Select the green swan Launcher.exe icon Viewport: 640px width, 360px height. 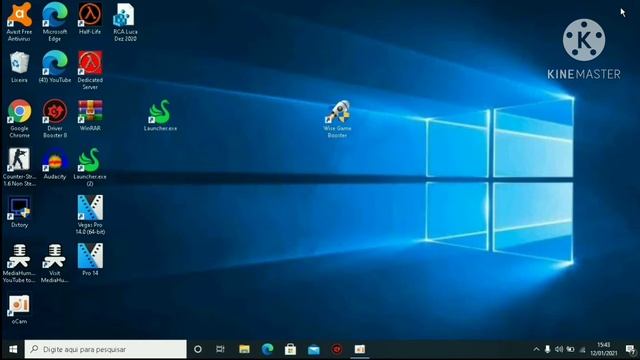(x=160, y=115)
